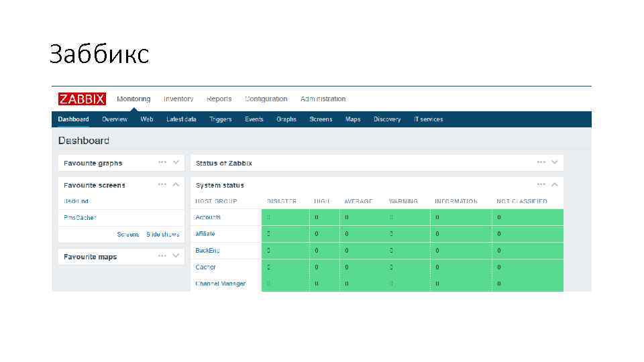Open the affiliate host group

click(205, 233)
